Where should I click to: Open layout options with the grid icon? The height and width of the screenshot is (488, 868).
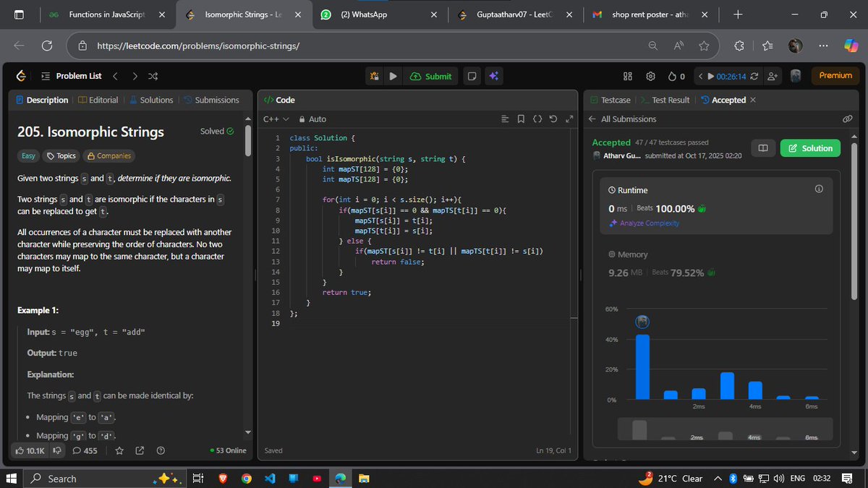point(628,75)
